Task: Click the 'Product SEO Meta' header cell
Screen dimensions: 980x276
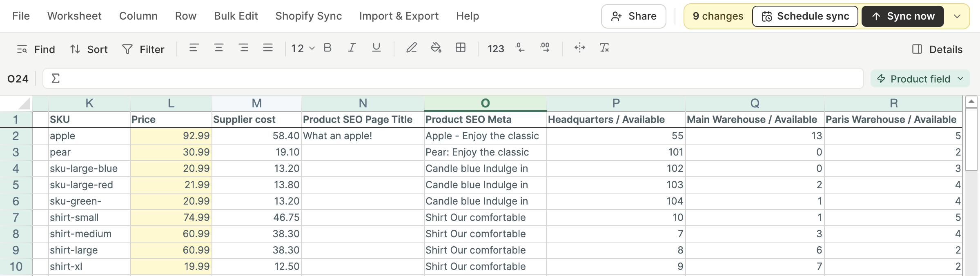Action: 486,119
